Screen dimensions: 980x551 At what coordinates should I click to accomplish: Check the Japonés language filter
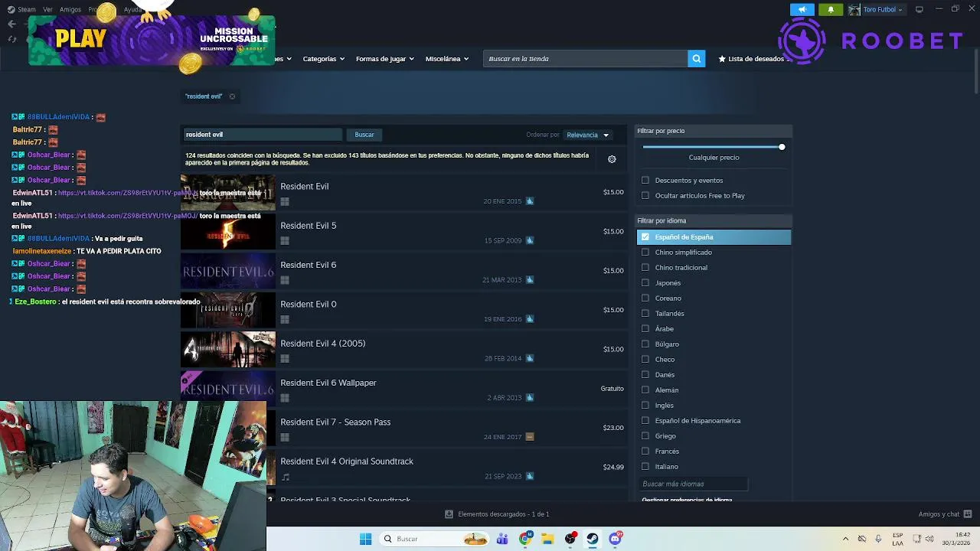645,283
